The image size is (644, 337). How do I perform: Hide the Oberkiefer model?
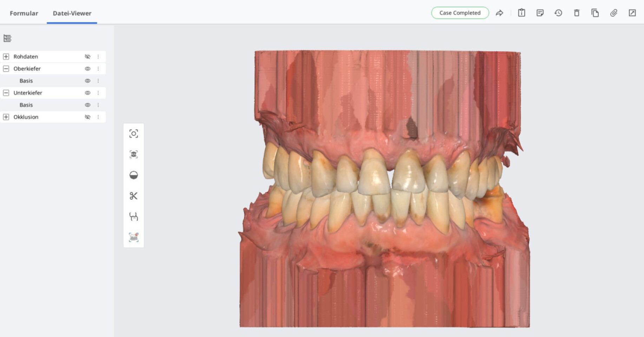click(x=87, y=69)
